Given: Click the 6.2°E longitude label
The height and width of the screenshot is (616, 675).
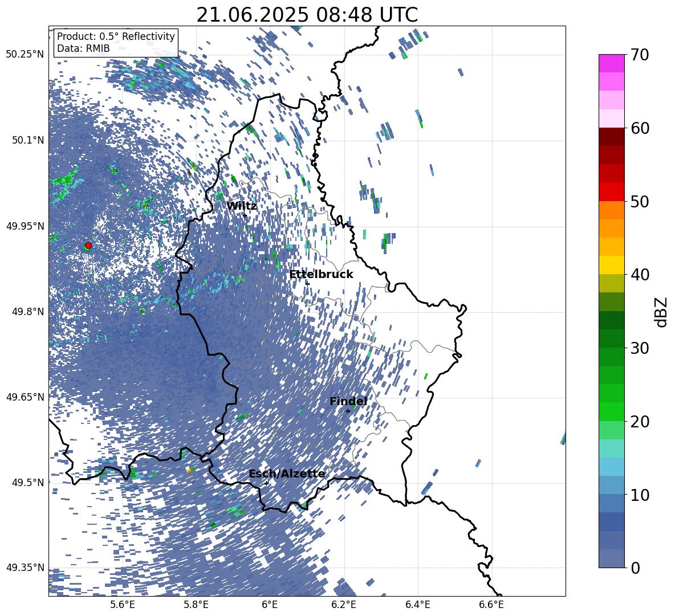Looking at the screenshot, I should click(x=344, y=605).
